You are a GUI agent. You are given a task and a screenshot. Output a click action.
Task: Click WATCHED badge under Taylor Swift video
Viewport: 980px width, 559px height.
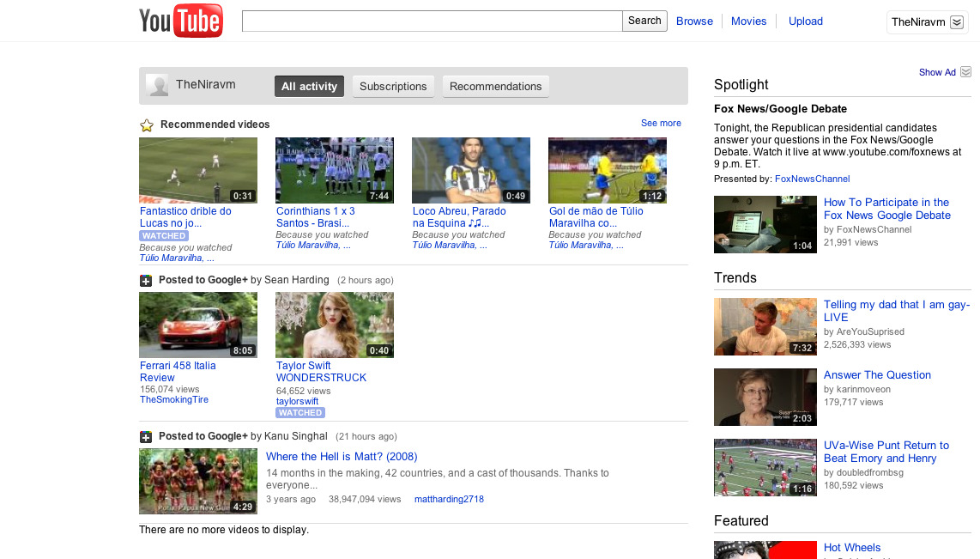click(300, 413)
